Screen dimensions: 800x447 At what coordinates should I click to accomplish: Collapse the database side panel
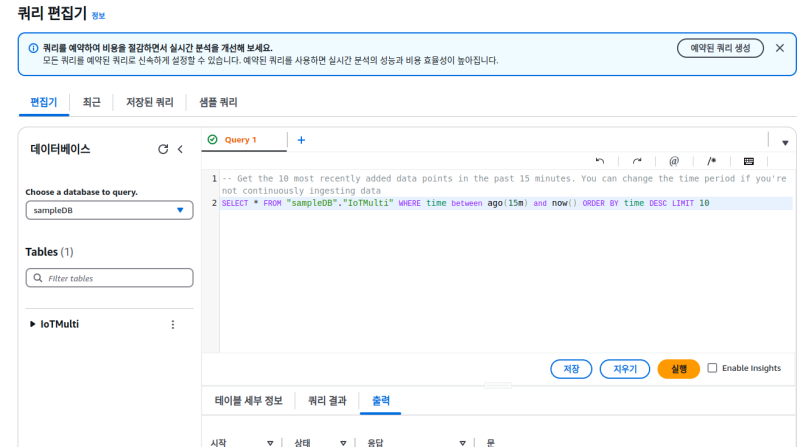point(180,149)
